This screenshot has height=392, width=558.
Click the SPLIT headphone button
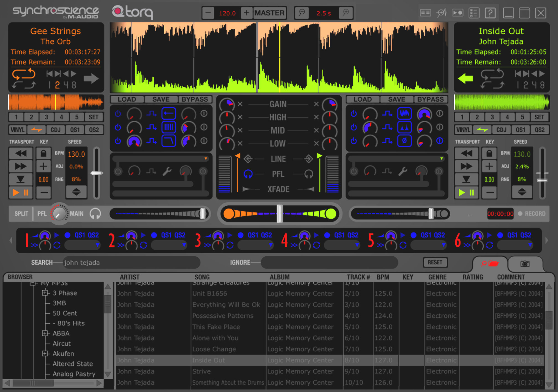pos(21,214)
